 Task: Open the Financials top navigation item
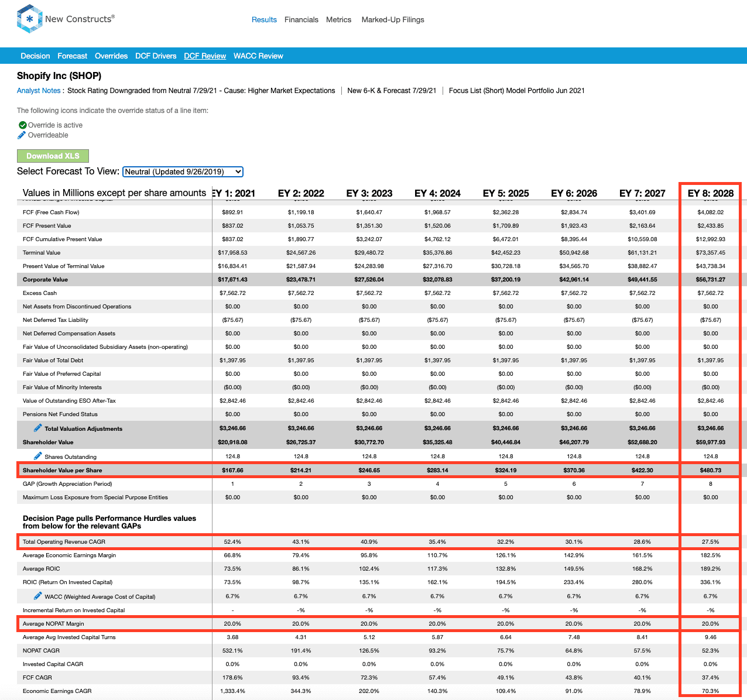click(x=301, y=20)
